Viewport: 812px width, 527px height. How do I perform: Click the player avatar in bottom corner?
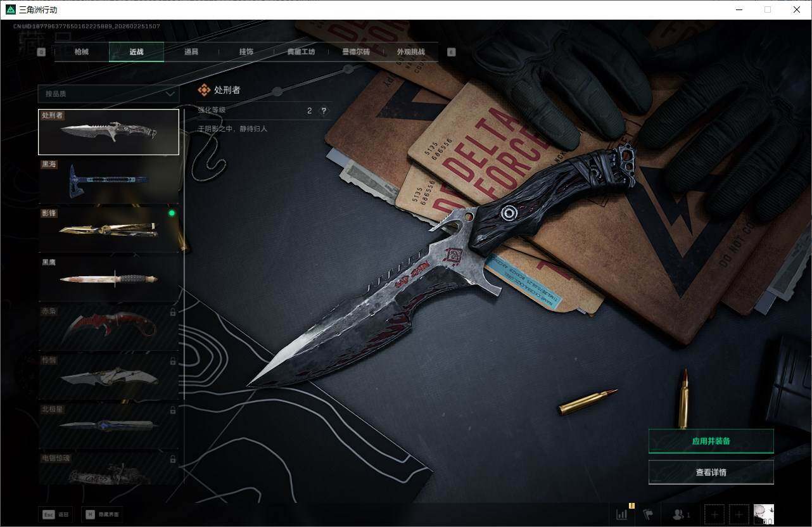tap(763, 514)
